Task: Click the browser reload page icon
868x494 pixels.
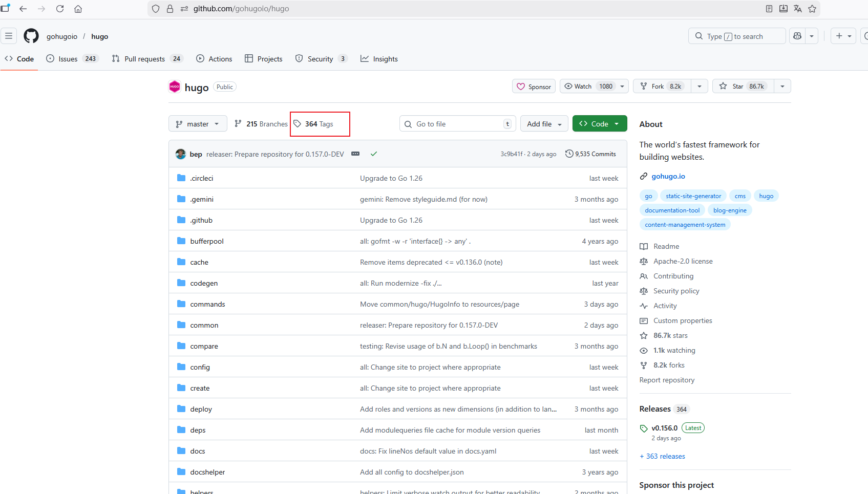Action: (x=60, y=9)
